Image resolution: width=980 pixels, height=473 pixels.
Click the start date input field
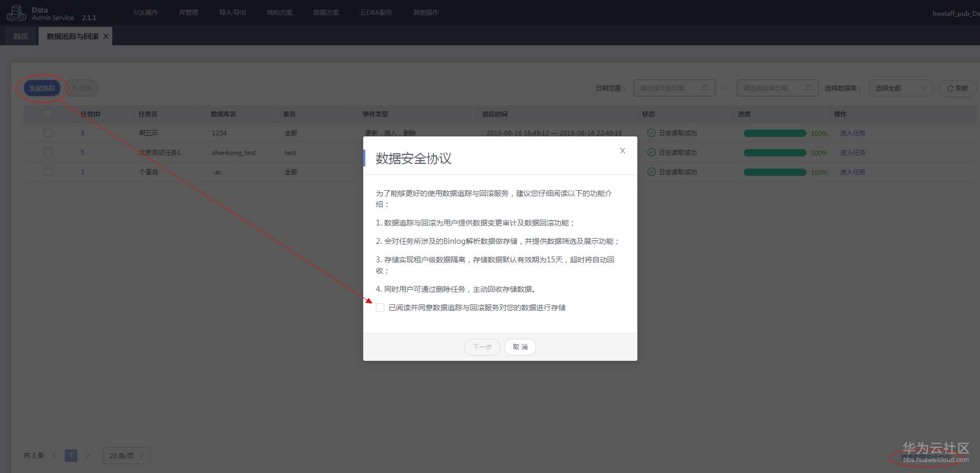click(x=674, y=88)
